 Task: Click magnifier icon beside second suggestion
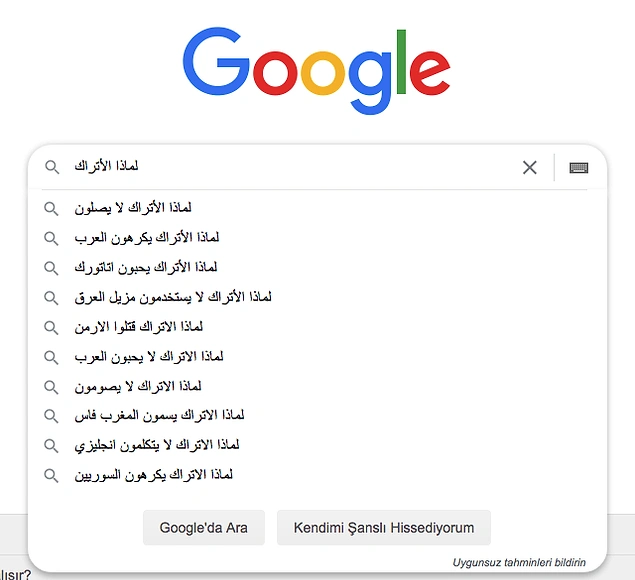[x=51, y=238]
